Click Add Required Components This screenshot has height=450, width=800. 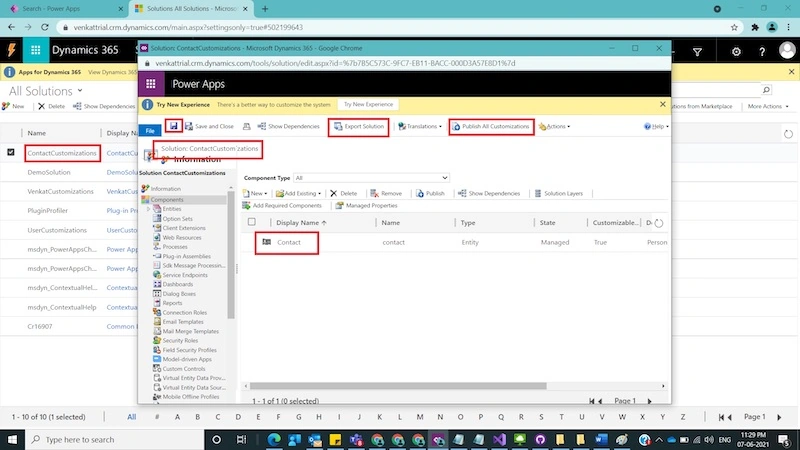click(x=282, y=206)
